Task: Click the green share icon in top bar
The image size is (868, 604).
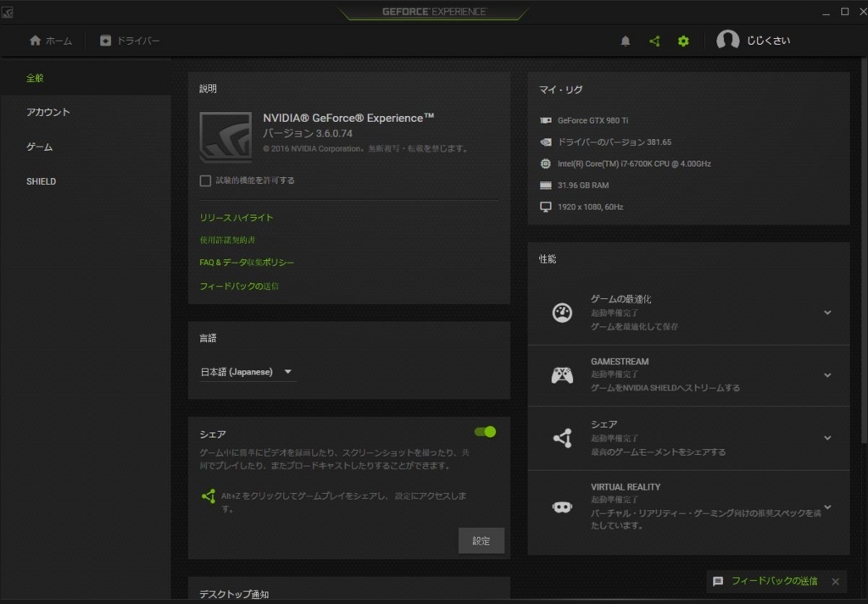Action: point(654,41)
